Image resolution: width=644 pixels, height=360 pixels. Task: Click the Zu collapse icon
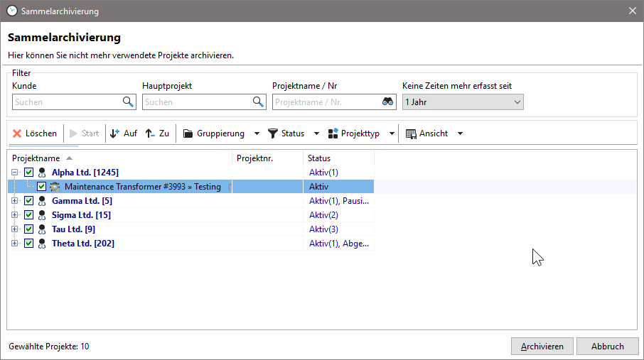tap(150, 133)
